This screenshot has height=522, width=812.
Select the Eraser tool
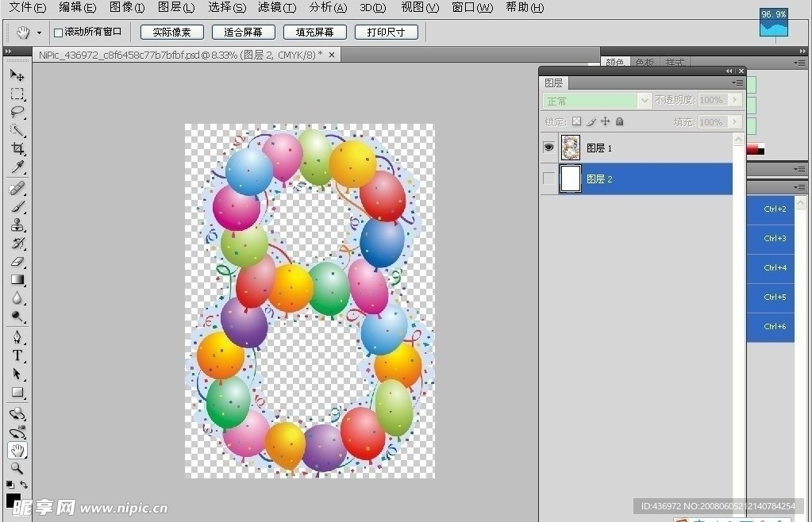point(17,262)
